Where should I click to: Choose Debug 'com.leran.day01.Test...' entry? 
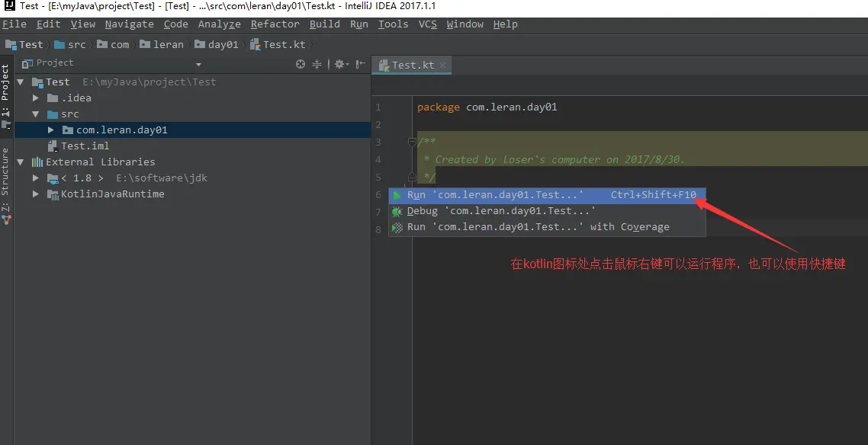[x=547, y=211]
